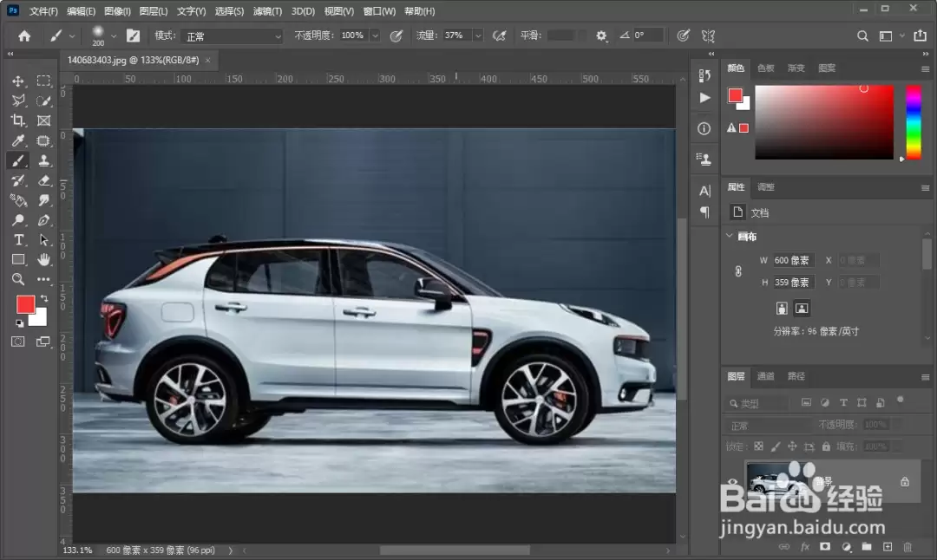Open the Search magnifier icon at top right
The height and width of the screenshot is (560, 937).
pos(862,36)
